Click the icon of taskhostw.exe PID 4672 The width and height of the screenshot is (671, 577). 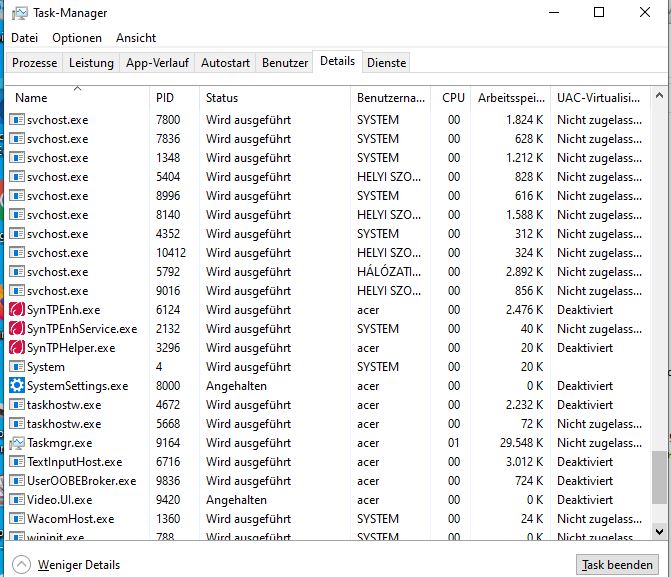coord(17,404)
